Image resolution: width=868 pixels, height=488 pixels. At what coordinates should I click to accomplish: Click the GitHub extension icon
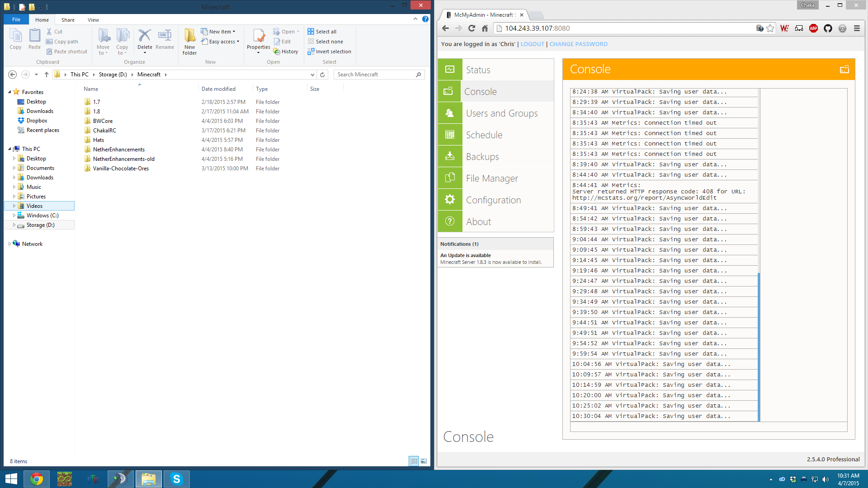point(828,28)
